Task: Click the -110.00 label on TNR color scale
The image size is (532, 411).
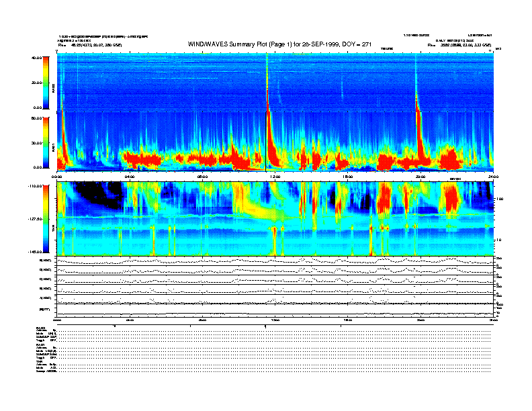Action: [35, 186]
